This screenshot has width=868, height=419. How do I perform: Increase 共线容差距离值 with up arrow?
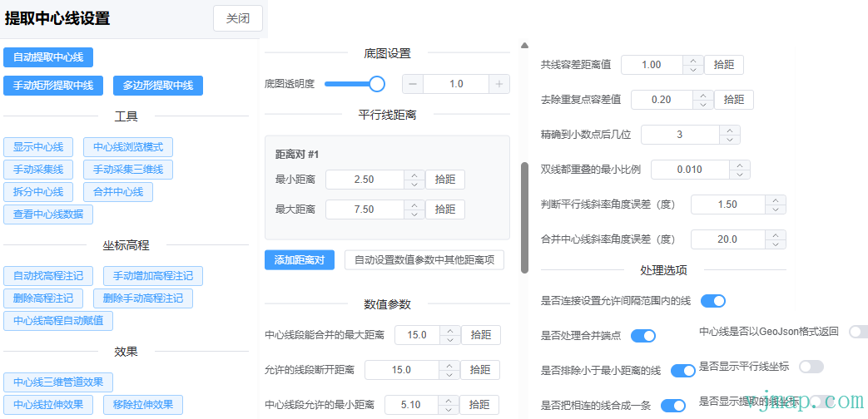[692, 61]
